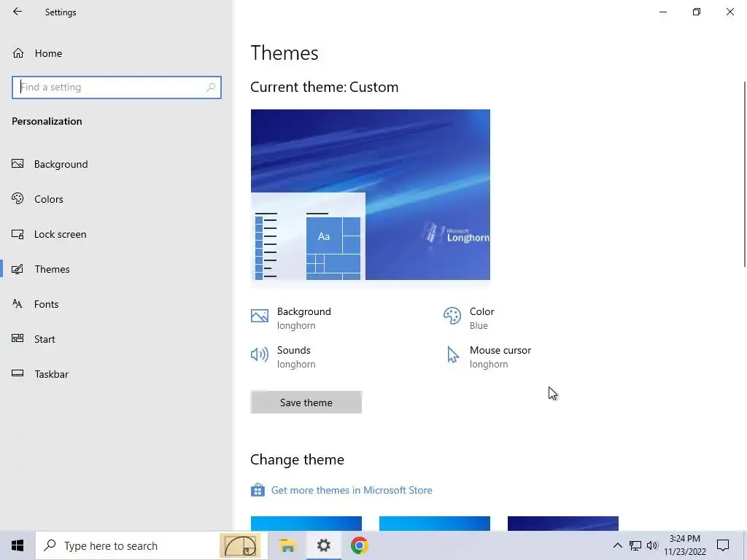Click the Home house icon
This screenshot has height=560, width=747.
coord(18,52)
